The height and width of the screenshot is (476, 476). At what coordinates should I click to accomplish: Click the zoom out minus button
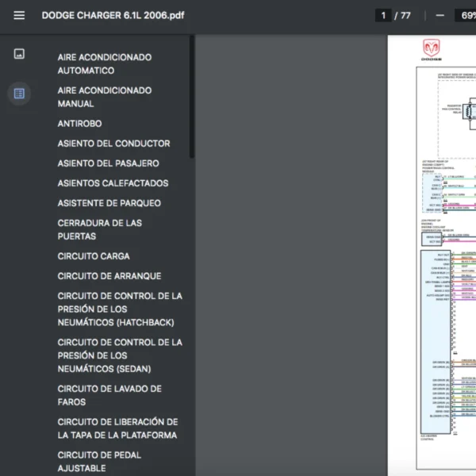tap(440, 15)
